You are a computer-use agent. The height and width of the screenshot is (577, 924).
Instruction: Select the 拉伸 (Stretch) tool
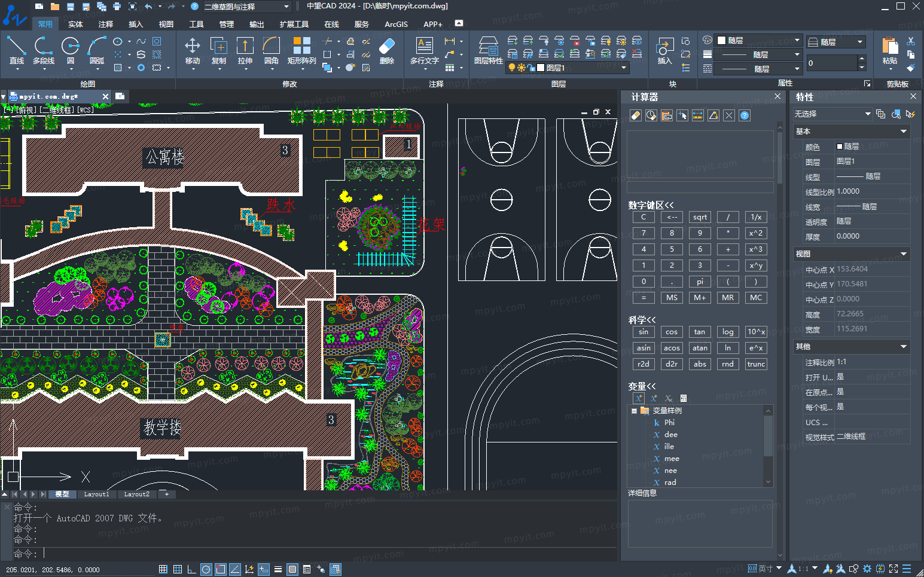pyautogui.click(x=245, y=50)
